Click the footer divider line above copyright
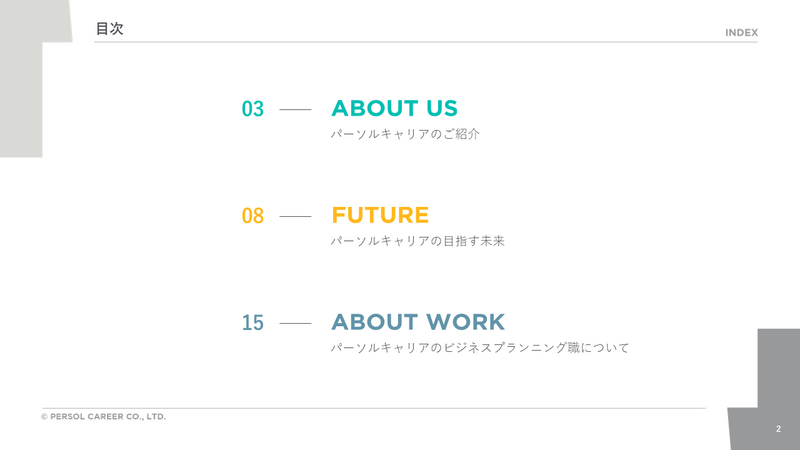Viewport: 800px width, 450px height. coord(373,408)
